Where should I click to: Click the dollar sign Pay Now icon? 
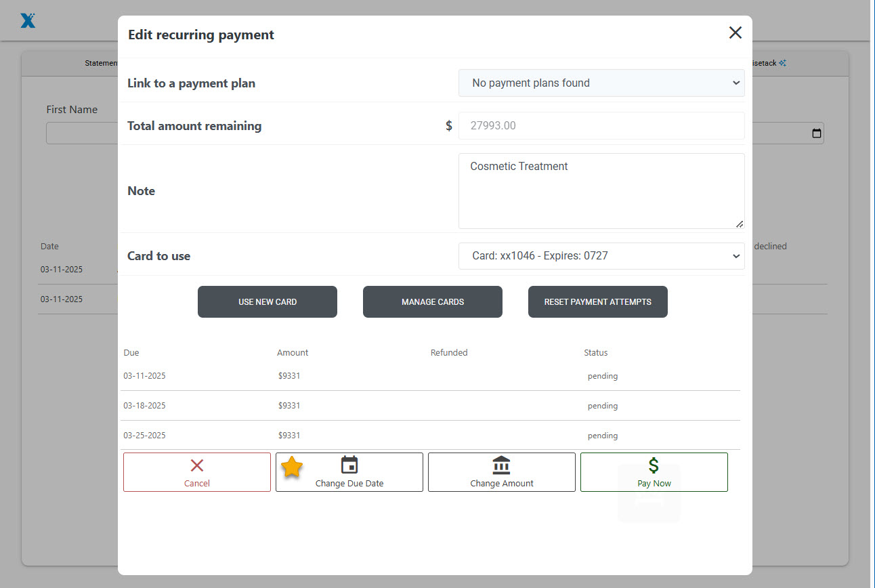654,465
